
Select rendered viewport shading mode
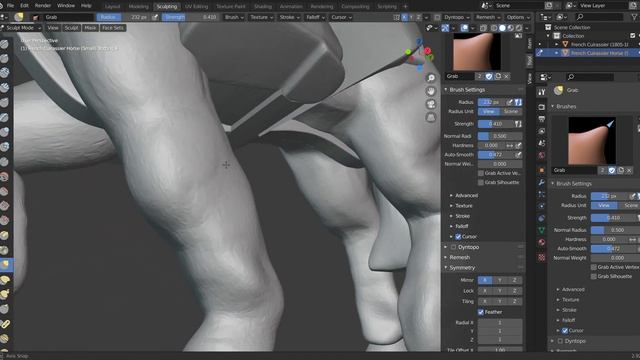pyautogui.click(x=518, y=28)
